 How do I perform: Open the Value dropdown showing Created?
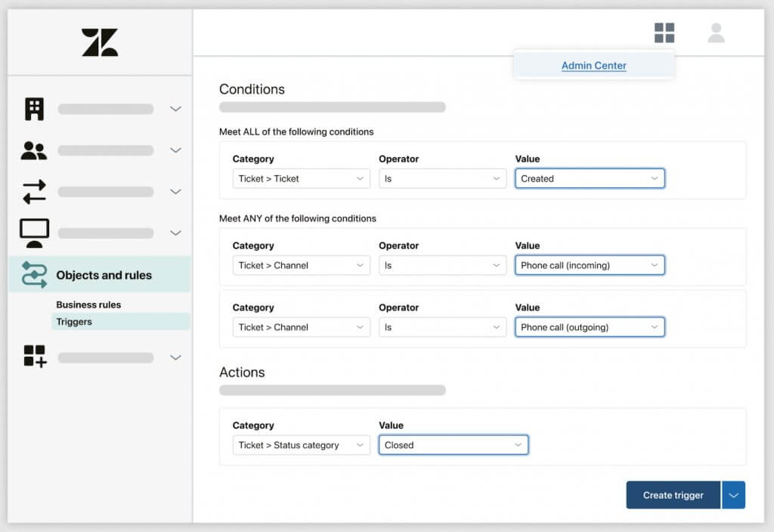590,178
